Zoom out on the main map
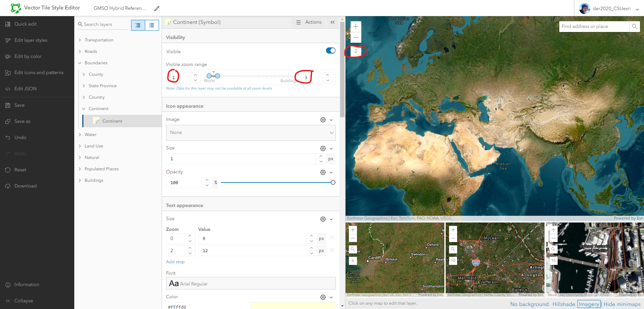Image resolution: width=644 pixels, height=309 pixels. click(356, 37)
